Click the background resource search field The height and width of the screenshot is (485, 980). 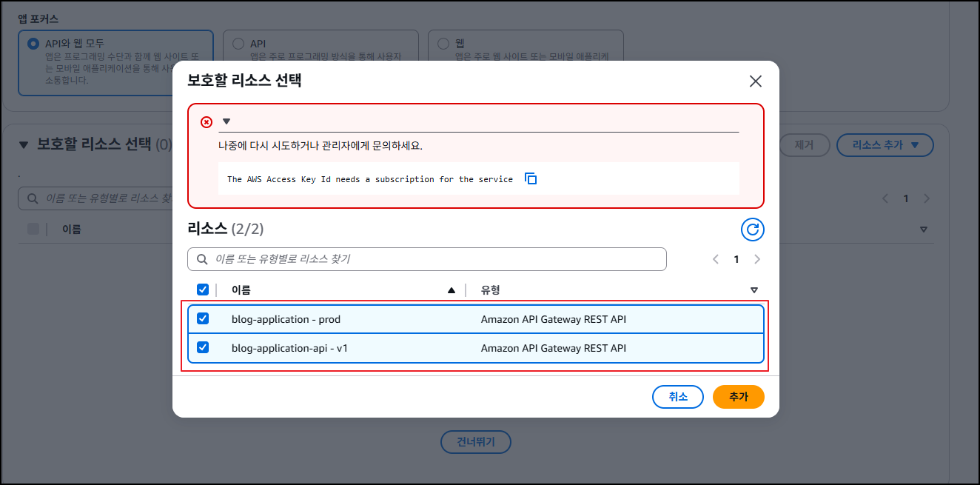pos(95,198)
